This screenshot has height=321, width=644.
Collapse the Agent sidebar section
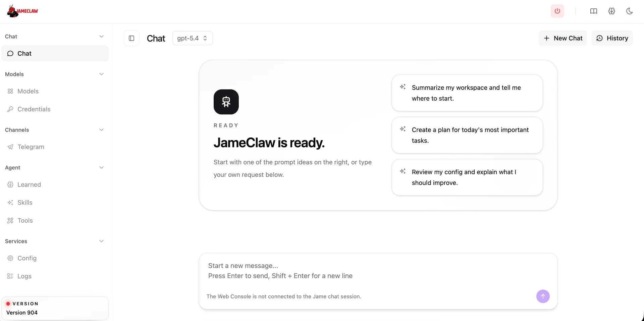101,167
